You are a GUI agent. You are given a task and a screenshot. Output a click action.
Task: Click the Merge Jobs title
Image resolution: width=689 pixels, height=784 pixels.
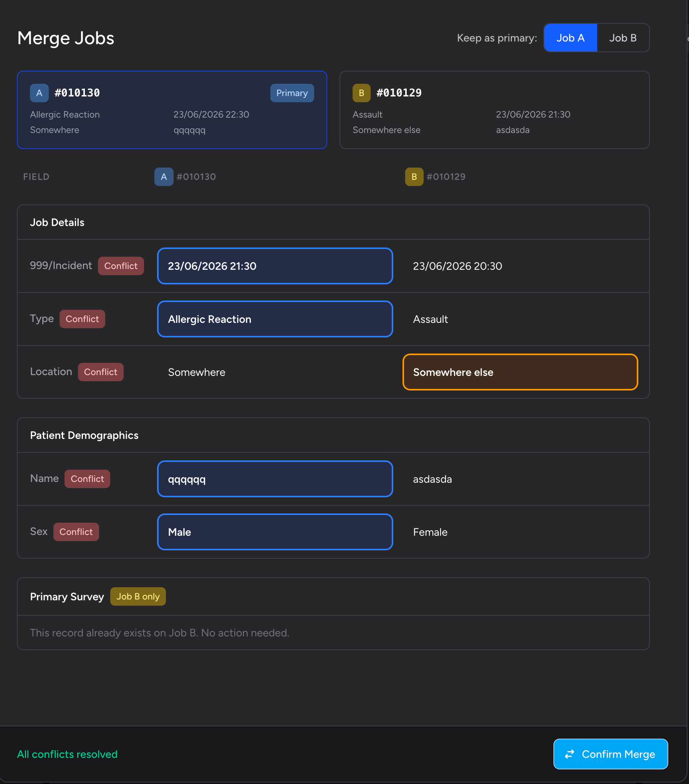coord(66,38)
